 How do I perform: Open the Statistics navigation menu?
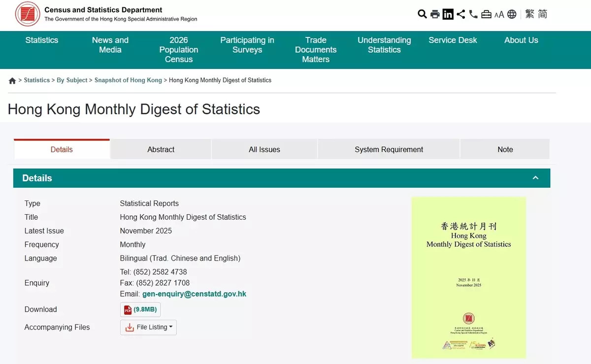(x=42, y=40)
